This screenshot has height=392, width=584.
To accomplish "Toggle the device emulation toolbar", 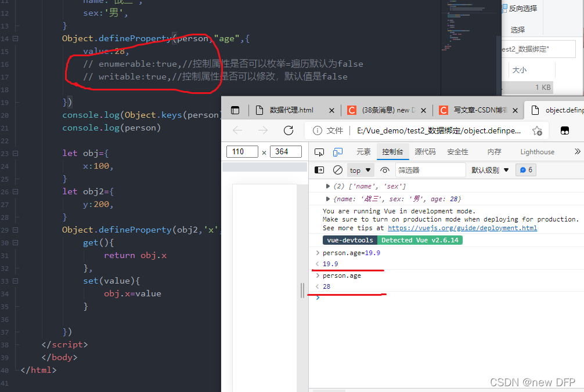I will click(x=337, y=151).
